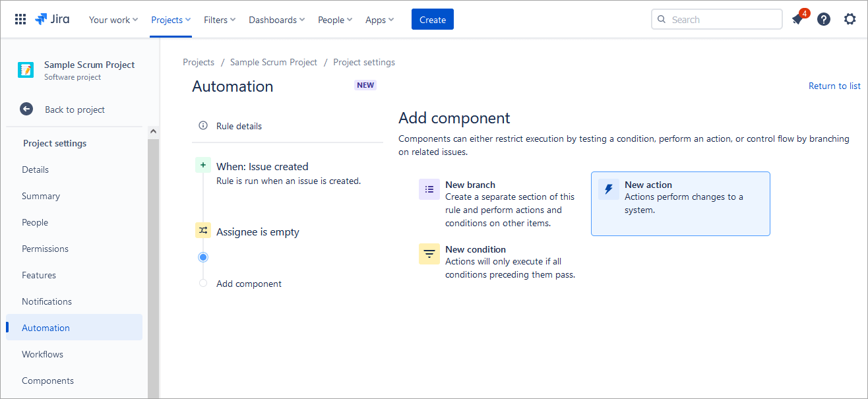
Task: Click the Issue created trigger plus icon
Action: coord(203,166)
